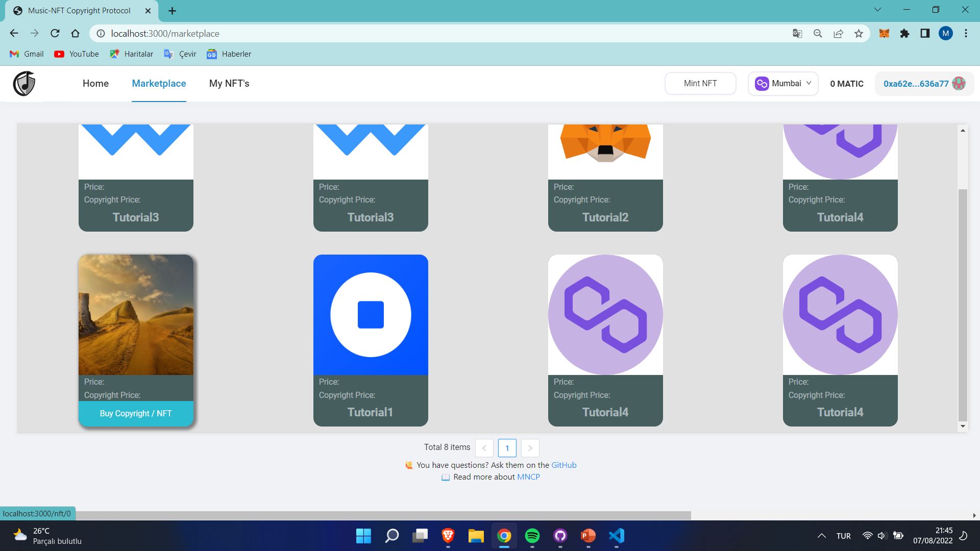Open GitHub Desktop from taskbar
This screenshot has width=980, height=551.
(x=560, y=536)
